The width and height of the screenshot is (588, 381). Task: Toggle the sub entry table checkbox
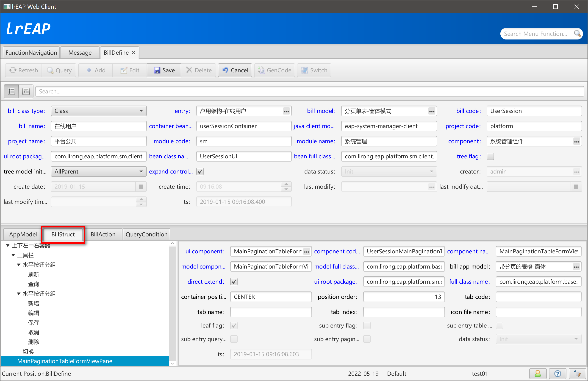(x=499, y=325)
